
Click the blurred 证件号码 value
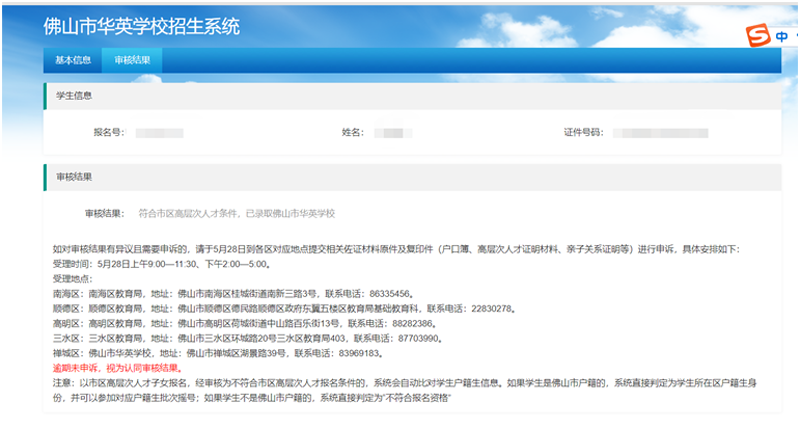point(660,132)
